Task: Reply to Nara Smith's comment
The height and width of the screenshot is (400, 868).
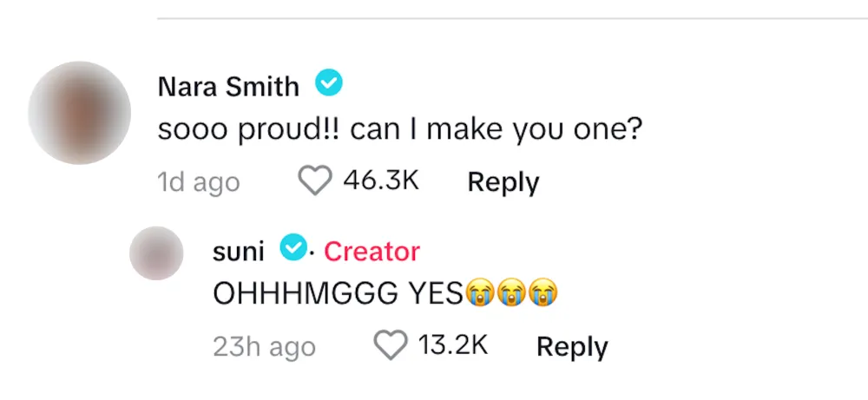Action: [503, 181]
